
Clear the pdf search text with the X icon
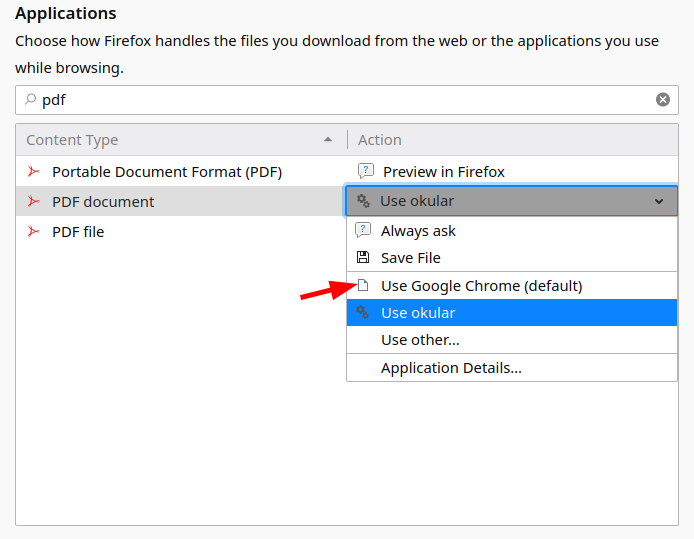pos(662,99)
